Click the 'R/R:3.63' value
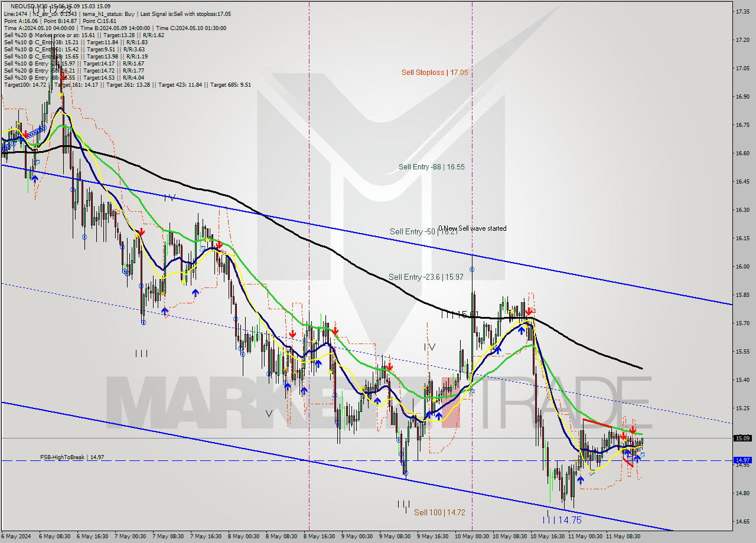The image size is (756, 543). click(x=135, y=49)
